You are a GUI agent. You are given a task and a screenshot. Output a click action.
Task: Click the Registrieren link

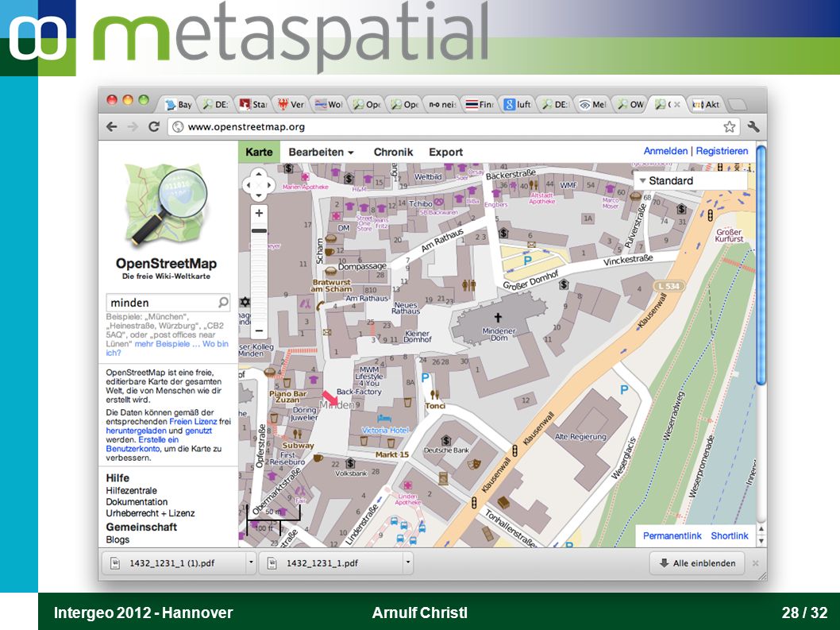[x=722, y=151]
